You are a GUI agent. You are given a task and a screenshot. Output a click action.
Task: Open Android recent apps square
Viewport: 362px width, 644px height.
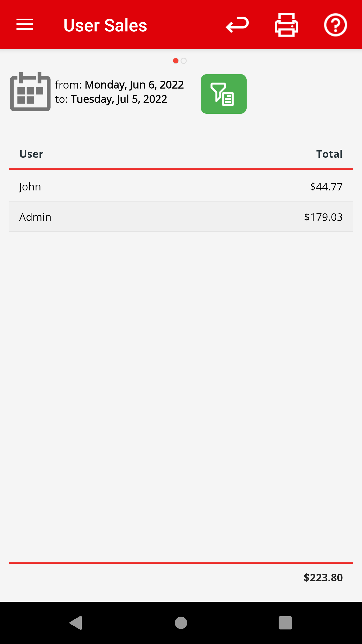coord(285,623)
